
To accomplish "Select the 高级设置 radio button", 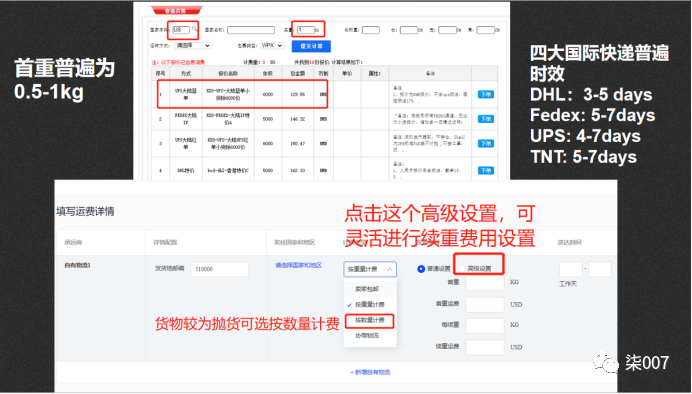I will click(462, 269).
